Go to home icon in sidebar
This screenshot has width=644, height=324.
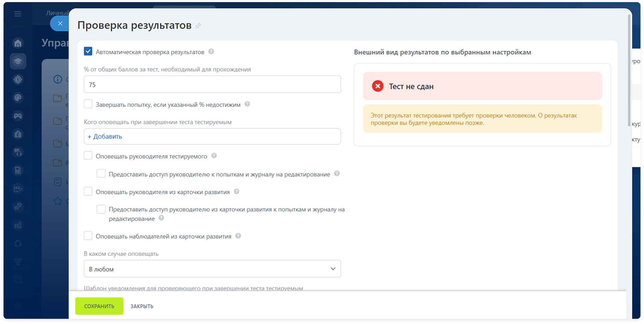[18, 43]
